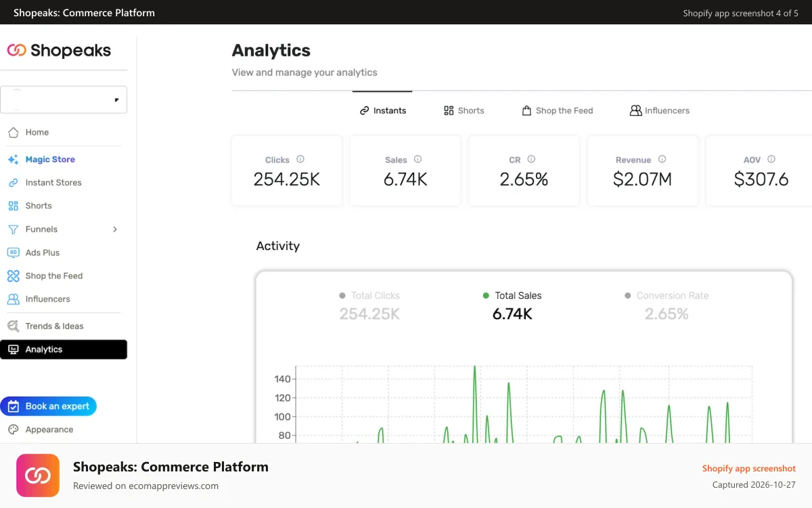The height and width of the screenshot is (508, 812).
Task: Click the Shorts grid icon in sidebar
Action: click(x=13, y=206)
